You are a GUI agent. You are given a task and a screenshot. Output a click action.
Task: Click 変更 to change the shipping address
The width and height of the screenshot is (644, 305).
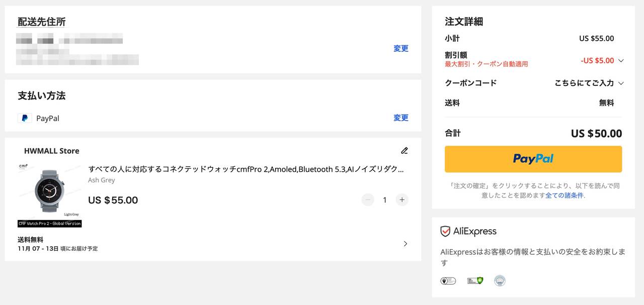click(400, 49)
